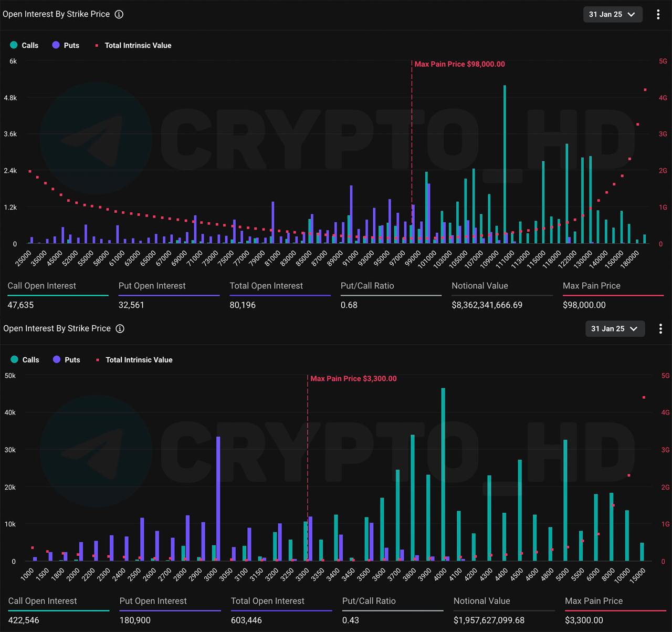
Task: Open the three-dot menu of top chart
Action: 658,14
